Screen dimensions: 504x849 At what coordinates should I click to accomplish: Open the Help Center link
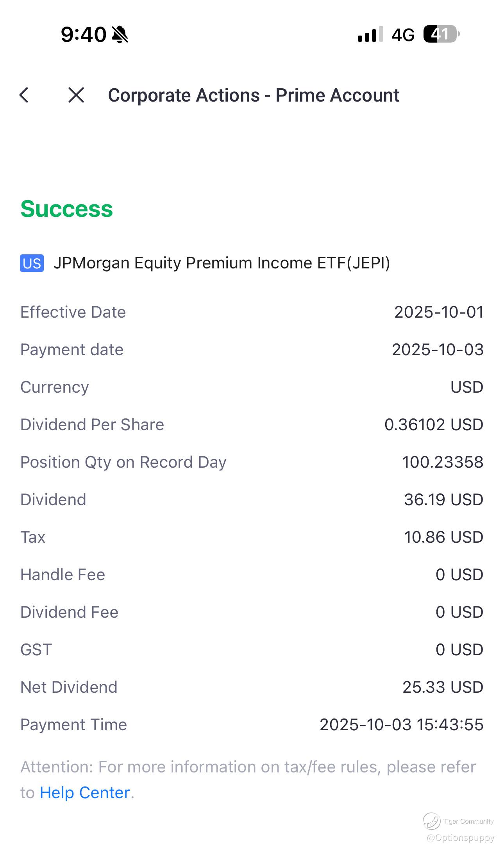click(84, 793)
